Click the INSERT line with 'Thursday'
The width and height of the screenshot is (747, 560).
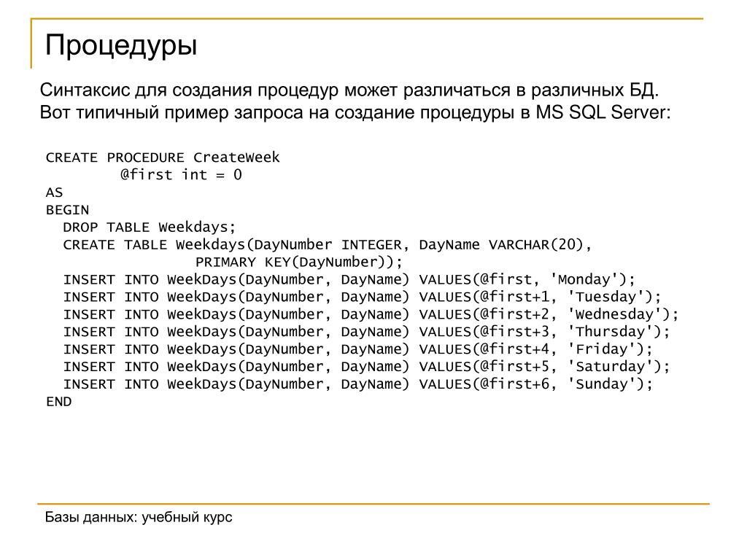(367, 332)
